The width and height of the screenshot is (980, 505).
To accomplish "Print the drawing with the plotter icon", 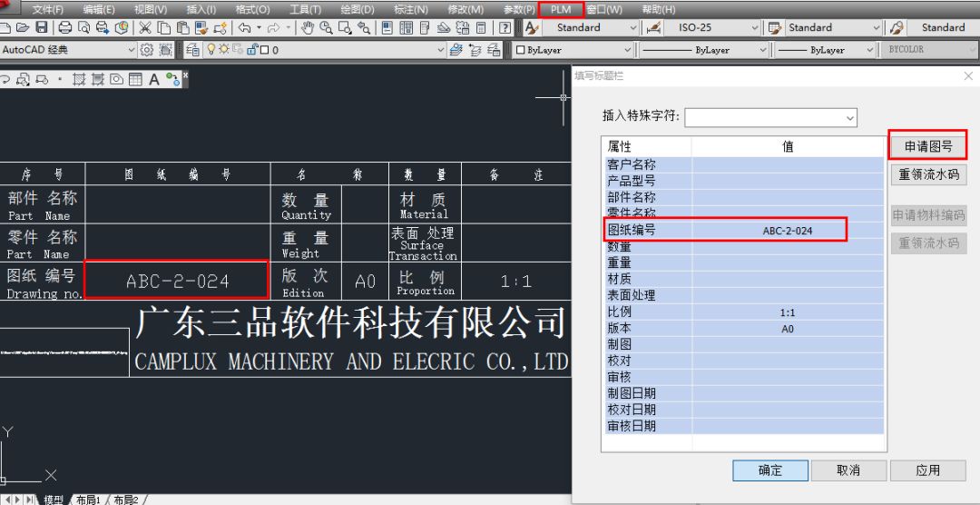I will click(65, 27).
